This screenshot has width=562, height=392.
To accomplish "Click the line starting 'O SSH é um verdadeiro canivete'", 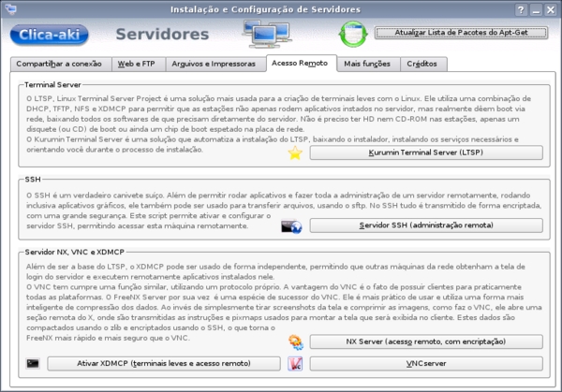I will coord(278,196).
